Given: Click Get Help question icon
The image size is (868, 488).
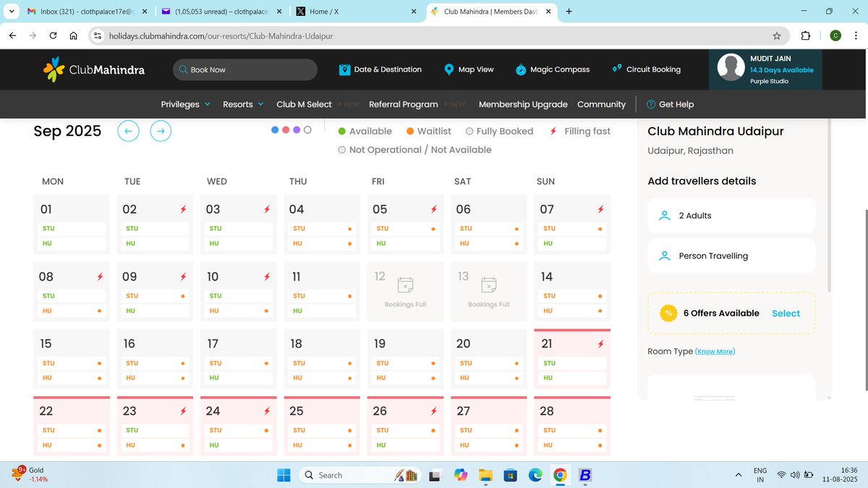Looking at the screenshot, I should pyautogui.click(x=650, y=104).
